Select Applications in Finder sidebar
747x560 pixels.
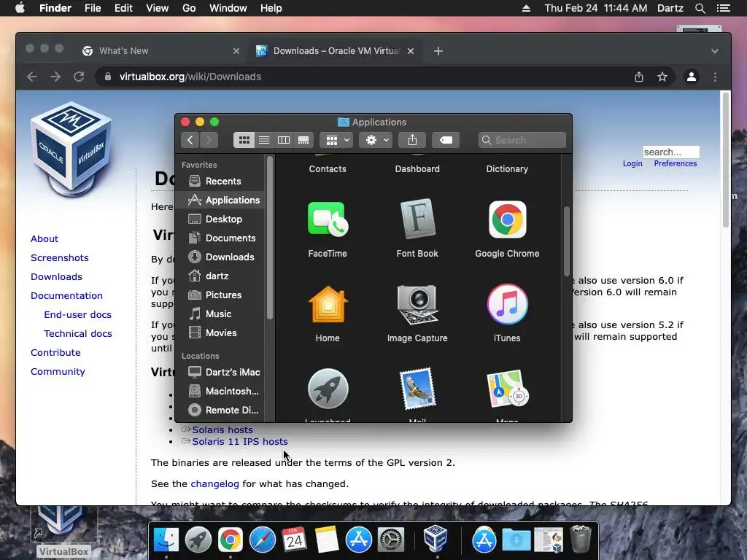pyautogui.click(x=220, y=200)
